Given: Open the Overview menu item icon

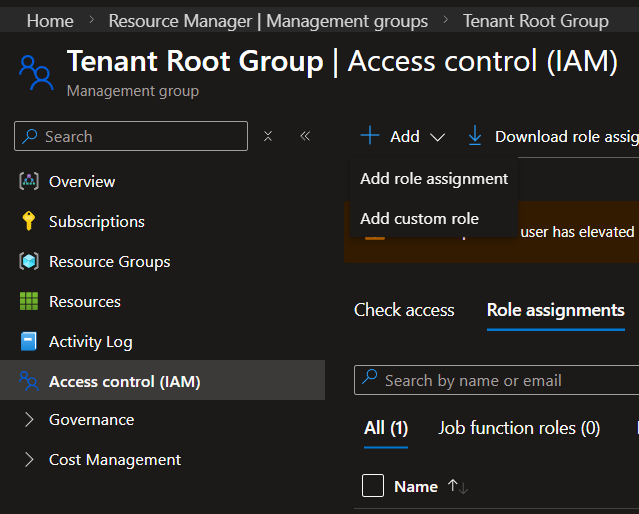Looking at the screenshot, I should (29, 181).
